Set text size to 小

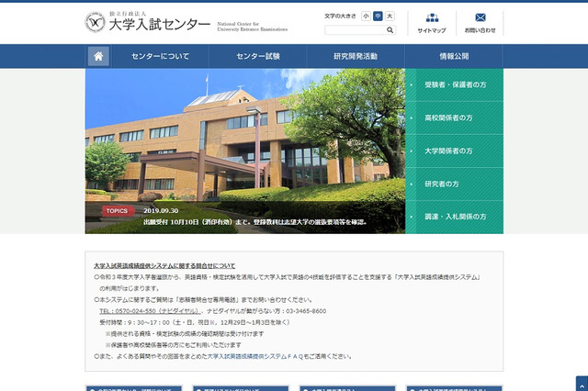point(366,17)
